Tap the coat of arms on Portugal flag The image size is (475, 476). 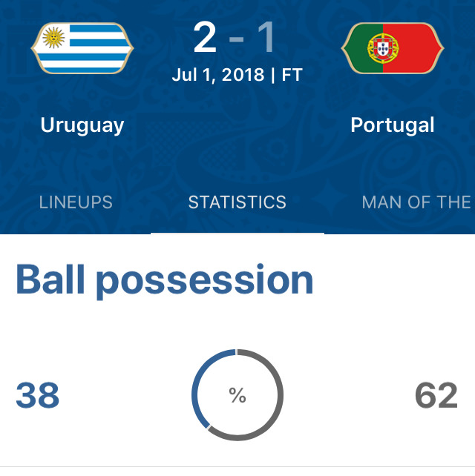point(383,48)
